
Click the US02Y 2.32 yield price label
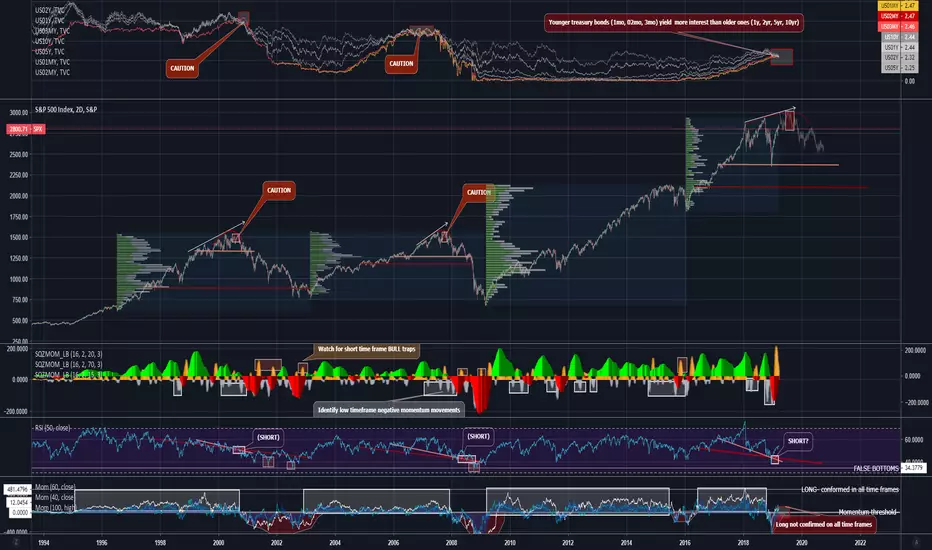tap(900, 57)
